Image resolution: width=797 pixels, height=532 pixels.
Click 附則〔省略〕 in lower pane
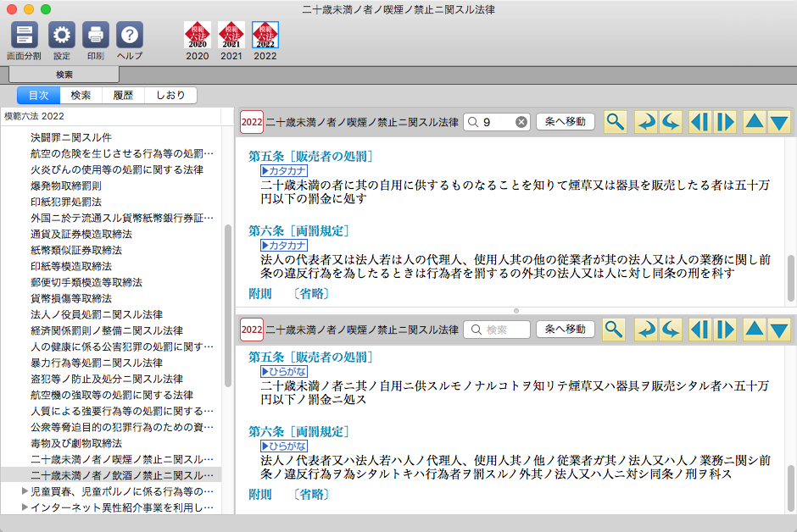[x=289, y=495]
